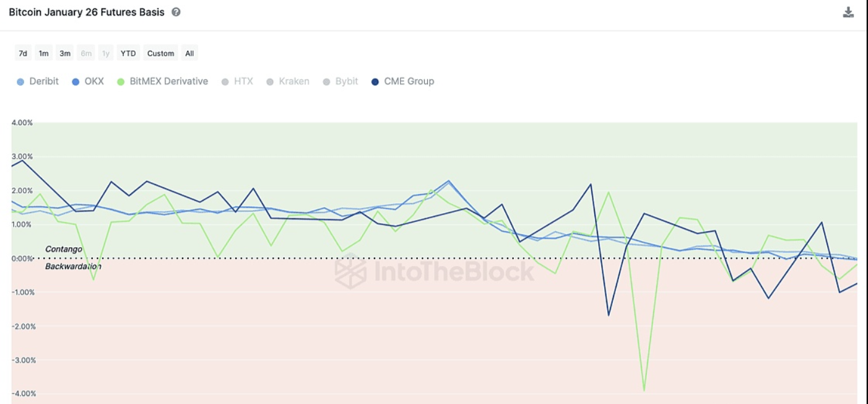Click the chart title text
The height and width of the screenshot is (404, 868).
87,12
